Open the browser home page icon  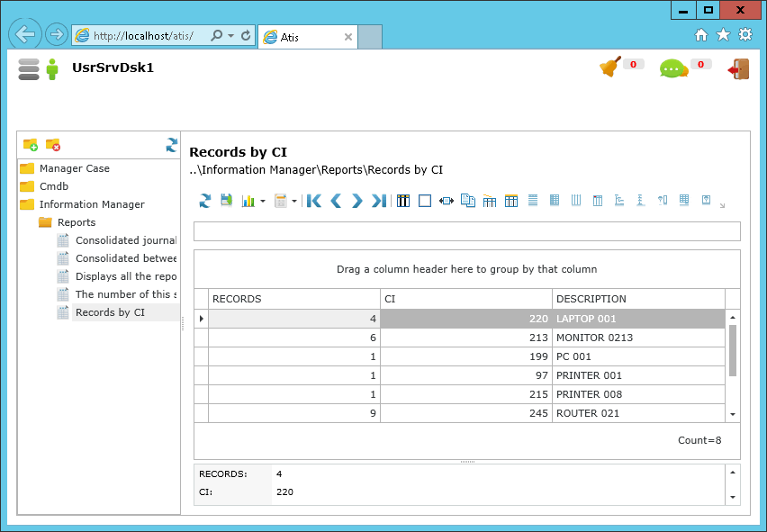(x=701, y=35)
